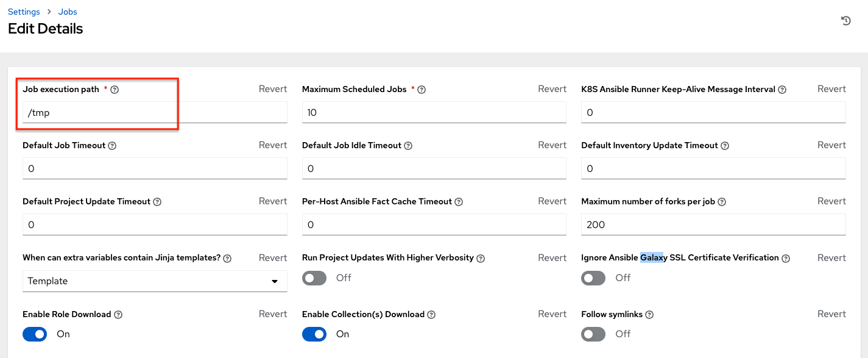This screenshot has height=358, width=868.
Task: Open the settings revision history icon
Action: 845,20
